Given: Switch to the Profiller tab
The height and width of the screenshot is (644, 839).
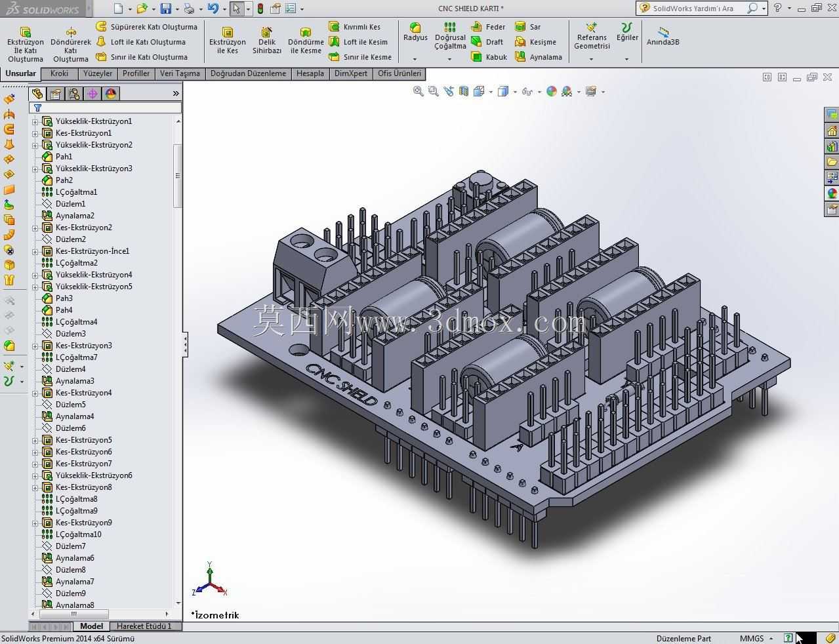Looking at the screenshot, I should click(x=136, y=73).
